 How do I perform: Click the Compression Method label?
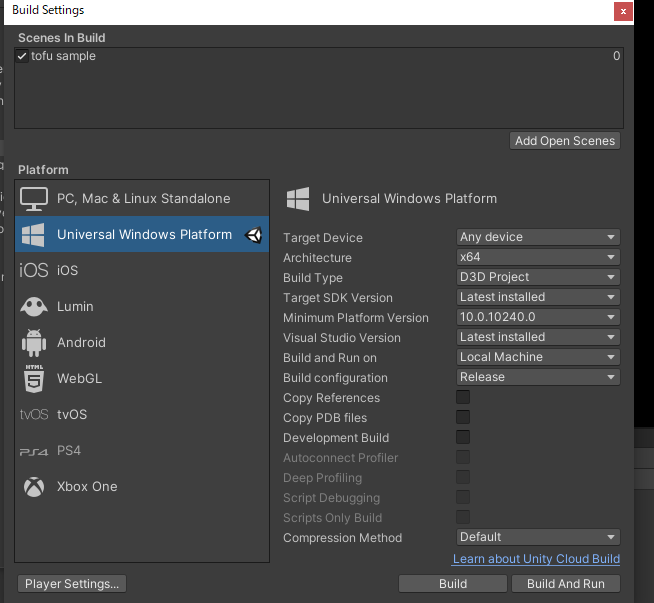pyautogui.click(x=342, y=538)
